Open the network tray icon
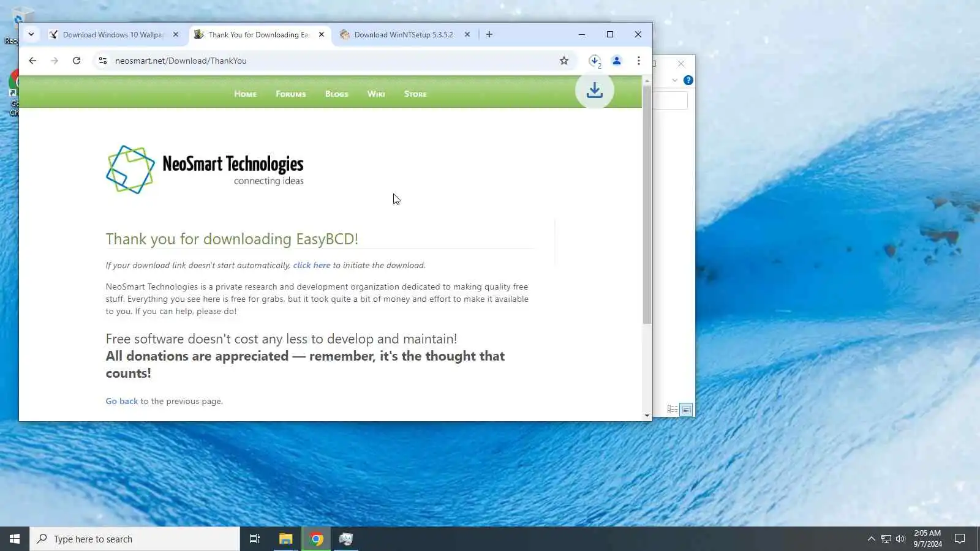 tap(886, 539)
